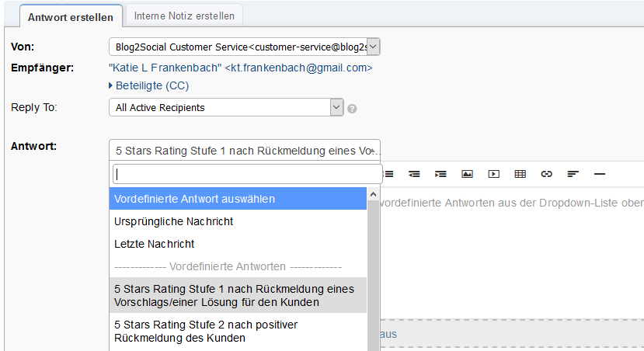Select 5 Stars Rating Stufe 2 option
Viewport: 644px width, 351px height.
[x=238, y=331]
